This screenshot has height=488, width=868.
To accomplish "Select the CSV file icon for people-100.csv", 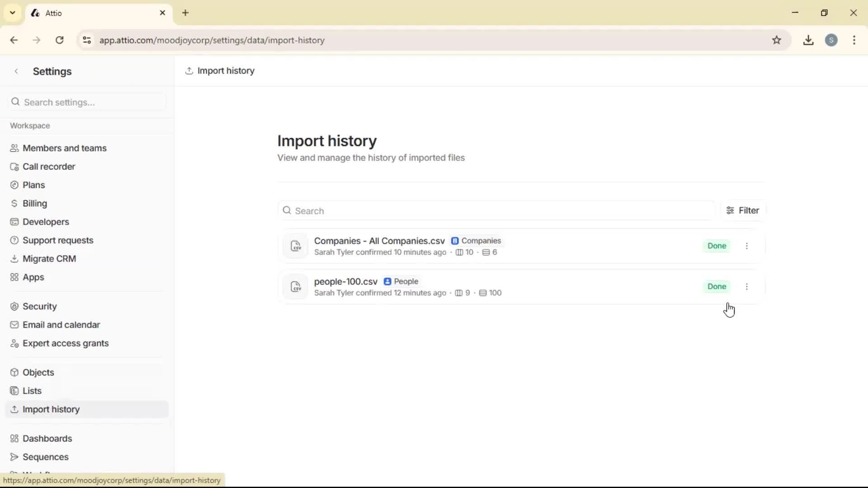I will click(x=295, y=286).
